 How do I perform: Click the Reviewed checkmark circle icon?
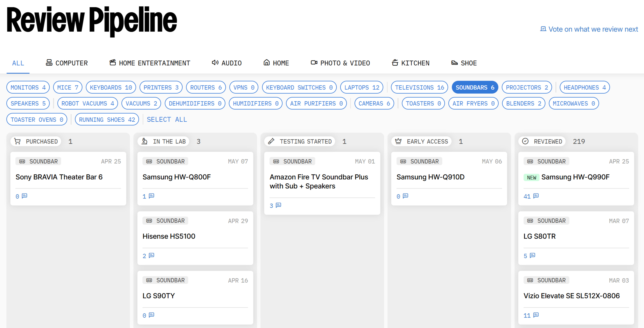tap(525, 141)
